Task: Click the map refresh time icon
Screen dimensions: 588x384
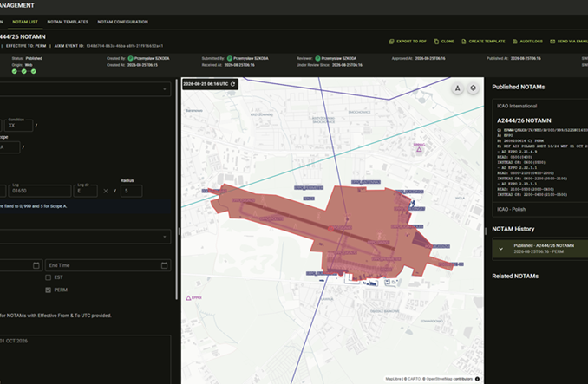Action: tap(233, 84)
